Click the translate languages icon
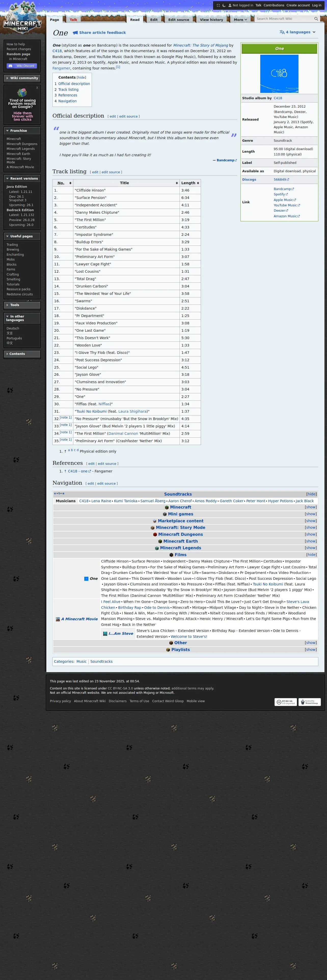Image resolution: width=327 pixels, height=980 pixels. [x=282, y=32]
